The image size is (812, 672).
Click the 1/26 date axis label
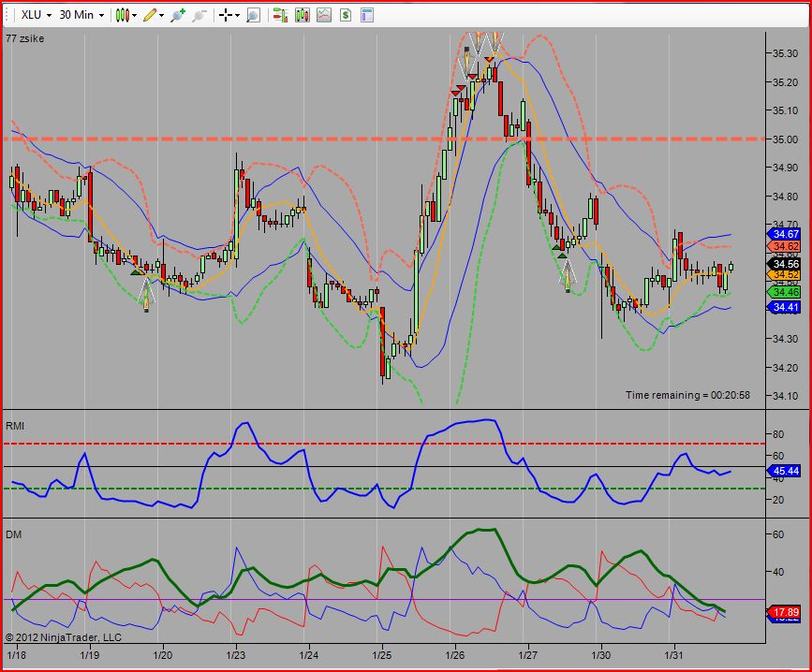pyautogui.click(x=454, y=655)
